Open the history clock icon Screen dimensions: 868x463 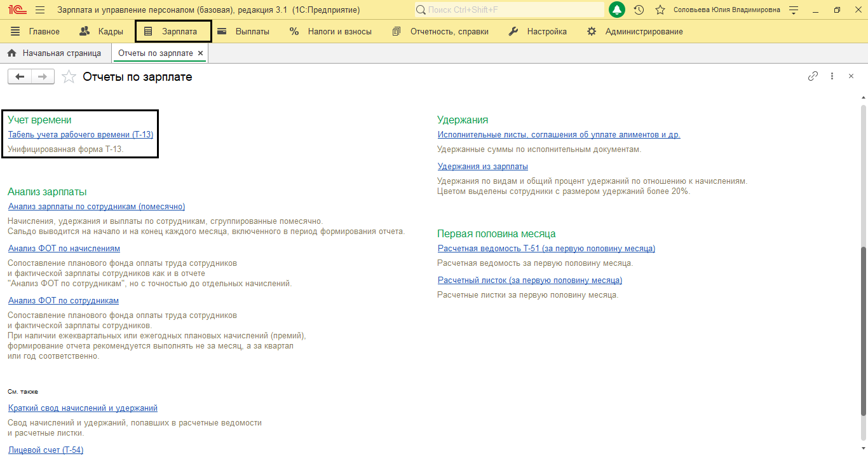pyautogui.click(x=639, y=10)
